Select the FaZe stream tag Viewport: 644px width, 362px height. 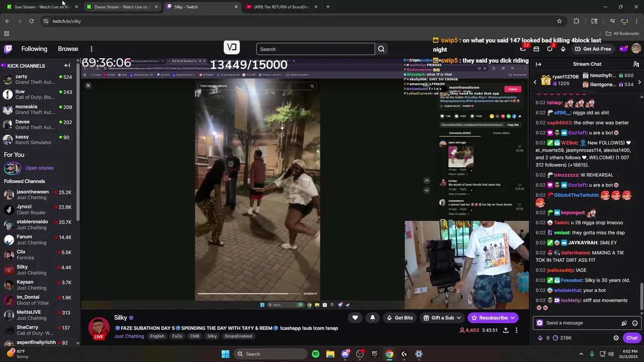177,336
